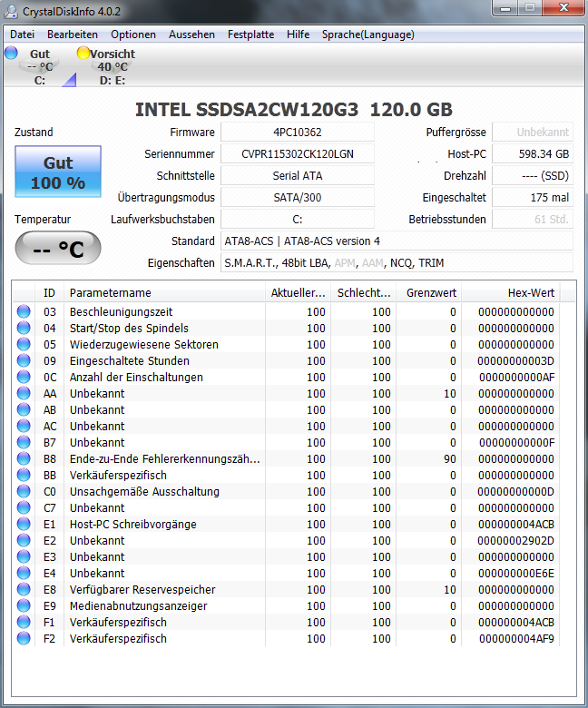Image resolution: width=588 pixels, height=708 pixels.
Task: Select the Wiederzugewiesene Sektoren parameter name
Action: coord(144,345)
